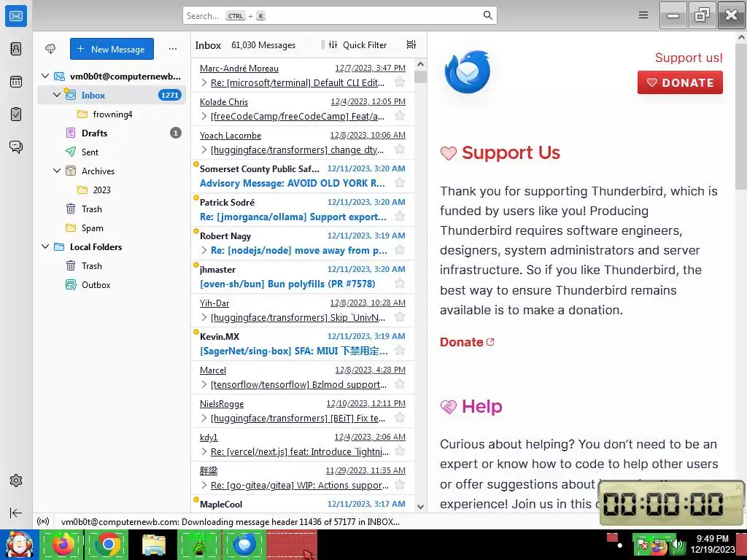Open the MapleCool message
Screen dimensions: 747x560
303,504
